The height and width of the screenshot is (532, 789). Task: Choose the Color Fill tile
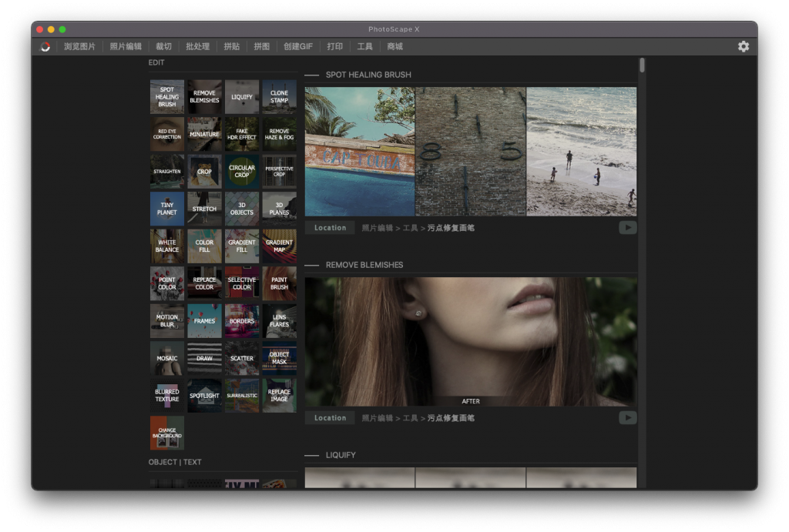click(204, 246)
